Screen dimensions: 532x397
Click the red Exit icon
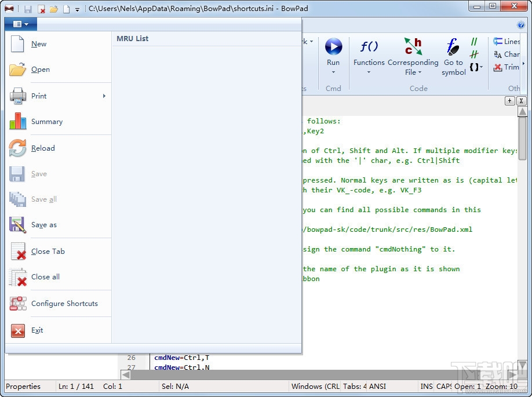(18, 330)
